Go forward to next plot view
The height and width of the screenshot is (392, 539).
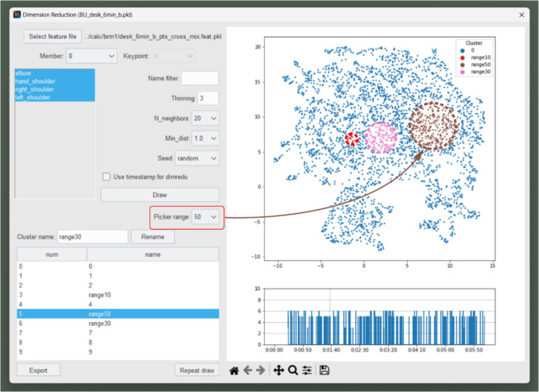point(261,371)
